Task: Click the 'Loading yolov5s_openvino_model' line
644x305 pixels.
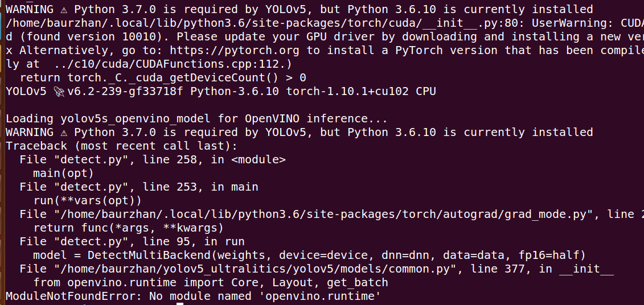Action: click(x=197, y=119)
